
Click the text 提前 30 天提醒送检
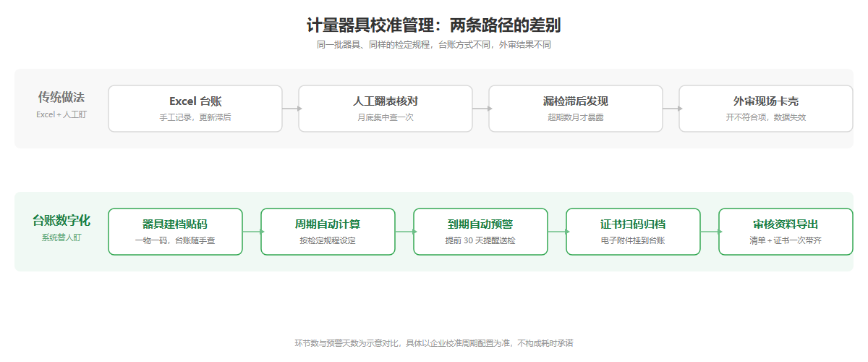pos(480,240)
